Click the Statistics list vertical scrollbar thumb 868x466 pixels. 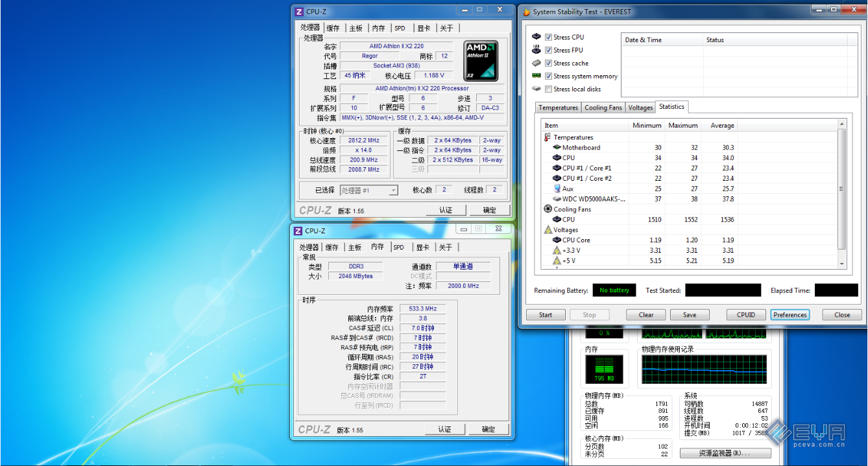(842, 189)
